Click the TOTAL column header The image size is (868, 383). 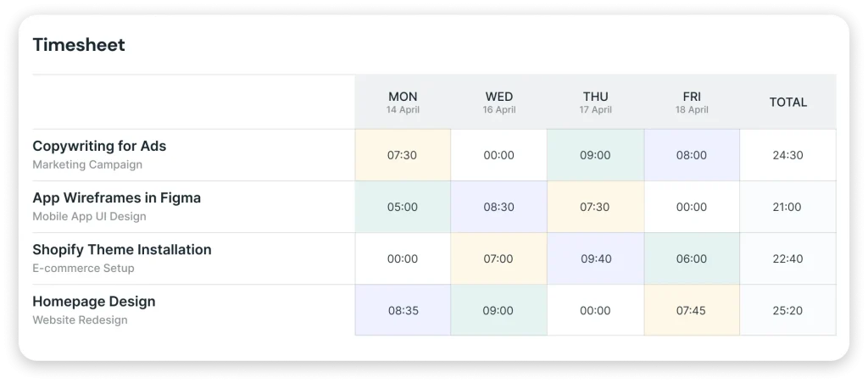tap(787, 102)
